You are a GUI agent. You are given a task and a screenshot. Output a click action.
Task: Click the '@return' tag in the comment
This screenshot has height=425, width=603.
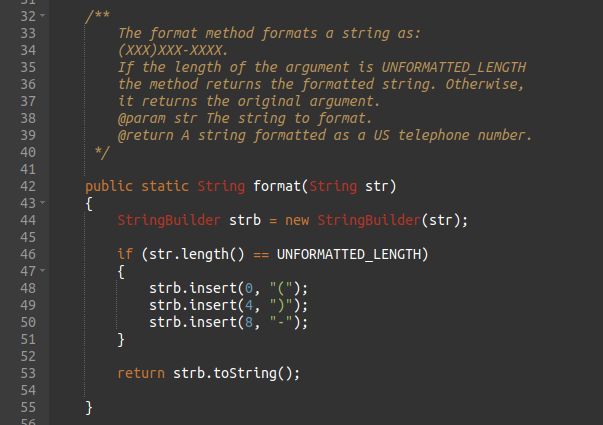coord(145,135)
